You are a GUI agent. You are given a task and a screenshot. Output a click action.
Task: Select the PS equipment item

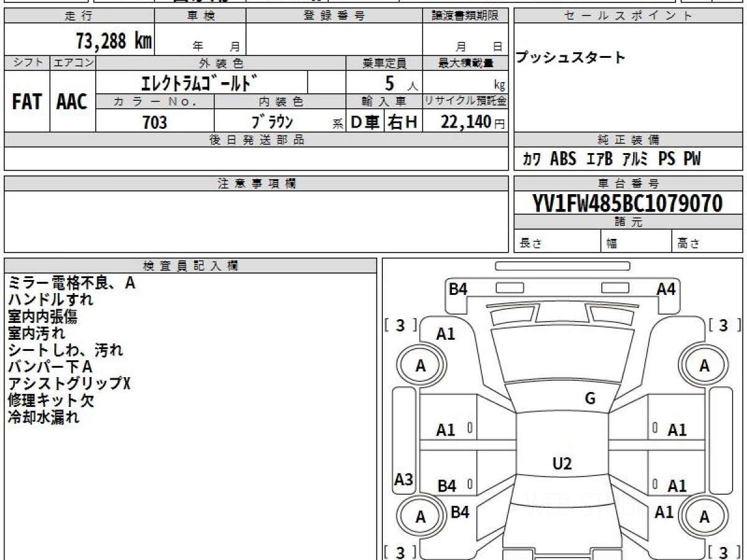coord(667,159)
